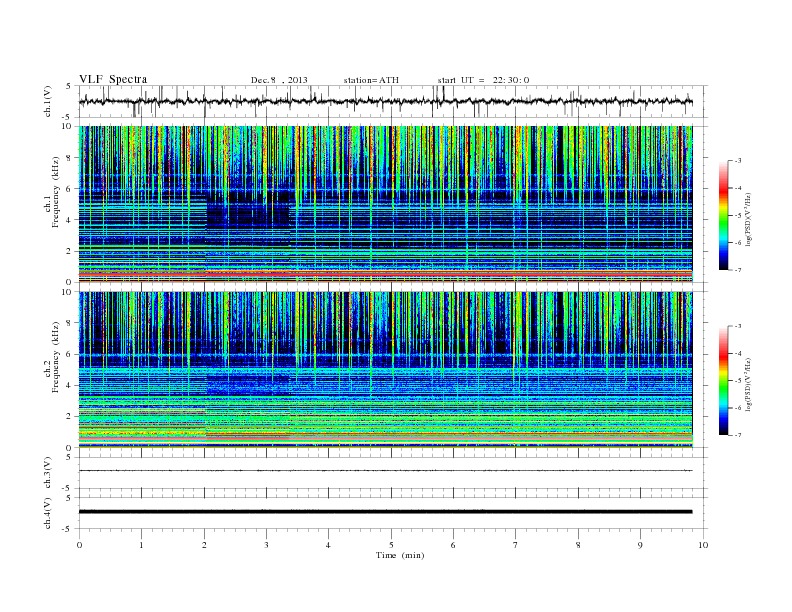This screenshot has width=792, height=612.
Task: Click the "2" kHz tick on ch.2 spectrogram
Action: (x=70, y=417)
